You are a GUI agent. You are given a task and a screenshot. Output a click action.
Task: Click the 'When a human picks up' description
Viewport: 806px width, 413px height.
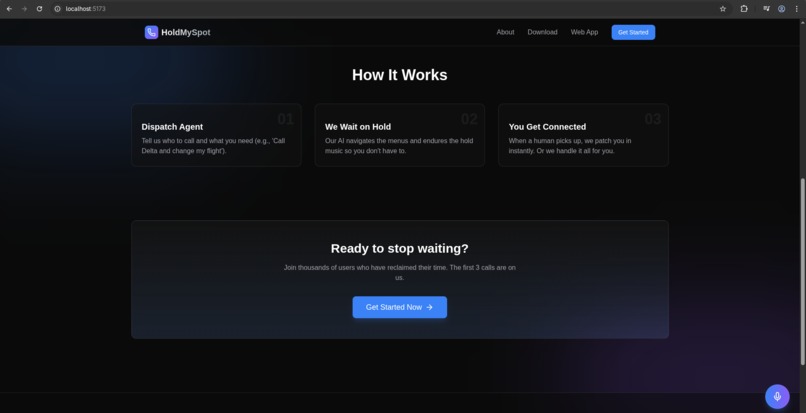[570, 146]
